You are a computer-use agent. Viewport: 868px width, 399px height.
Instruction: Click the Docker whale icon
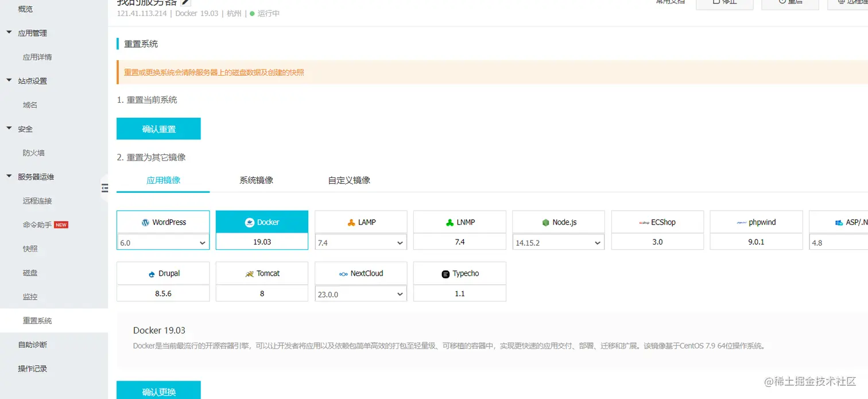coord(249,222)
